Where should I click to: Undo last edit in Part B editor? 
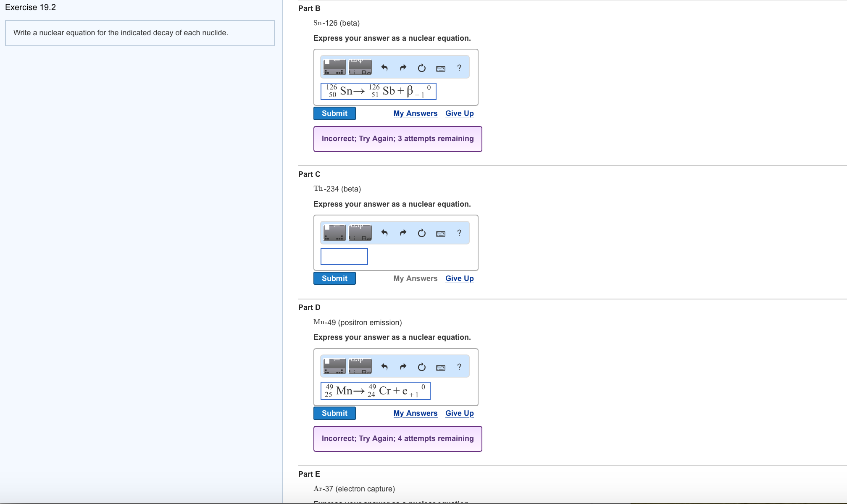tap(384, 68)
